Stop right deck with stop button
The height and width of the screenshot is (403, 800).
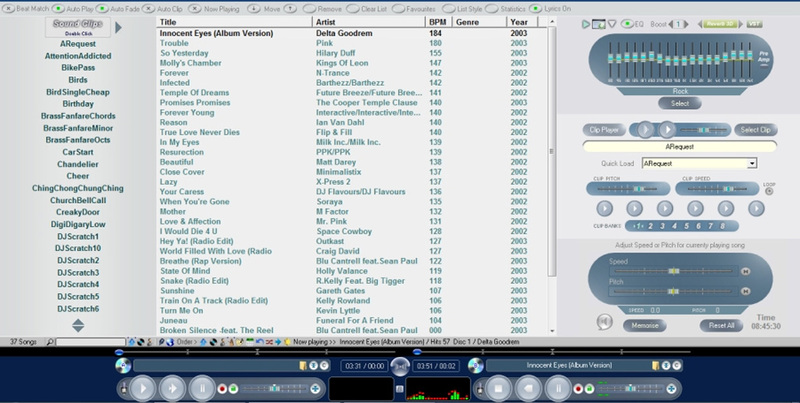498,389
